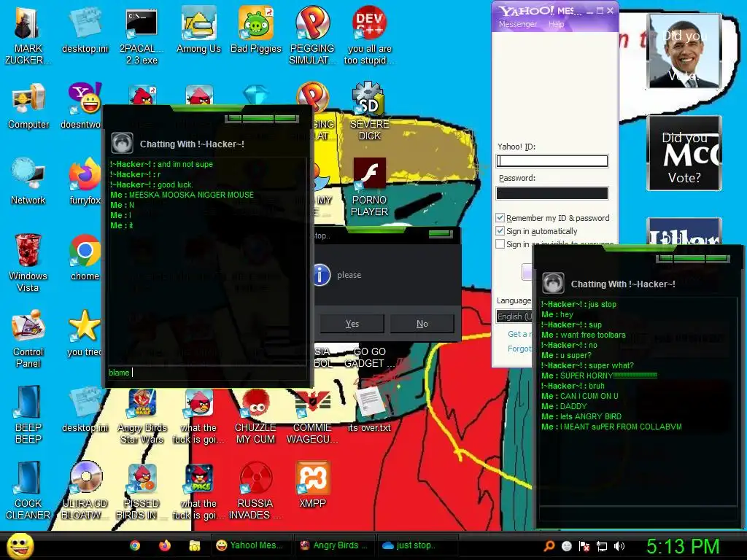Image resolution: width=747 pixels, height=560 pixels.
Task: Open the COMMIE WAGECU... desktop icon
Action: point(312,416)
